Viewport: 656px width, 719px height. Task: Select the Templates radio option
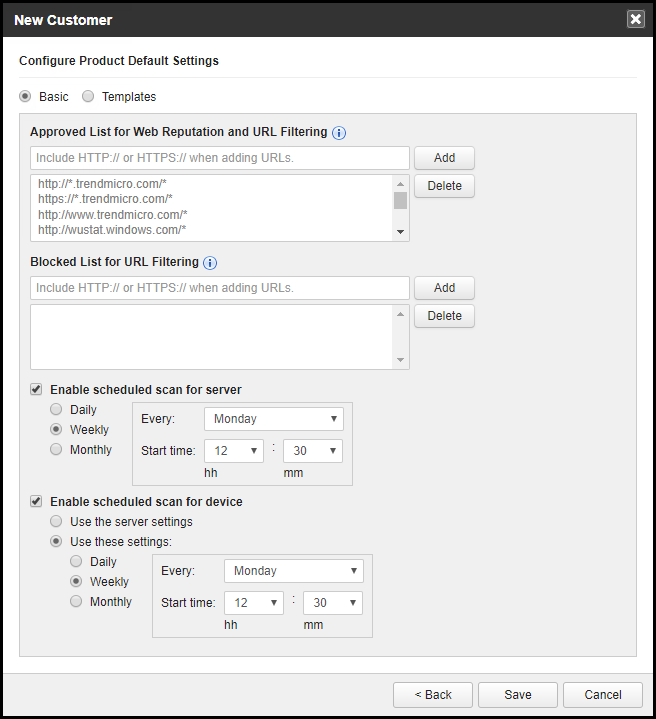89,97
